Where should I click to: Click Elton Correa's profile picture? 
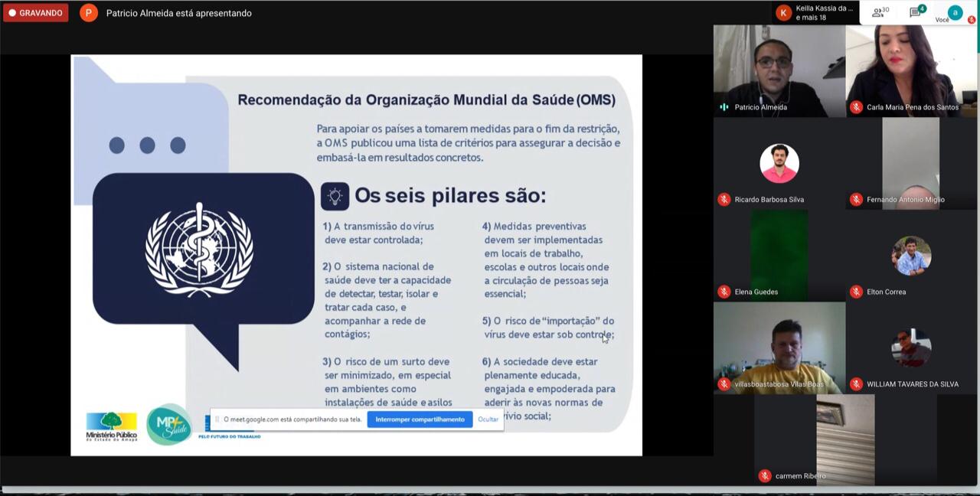911,256
